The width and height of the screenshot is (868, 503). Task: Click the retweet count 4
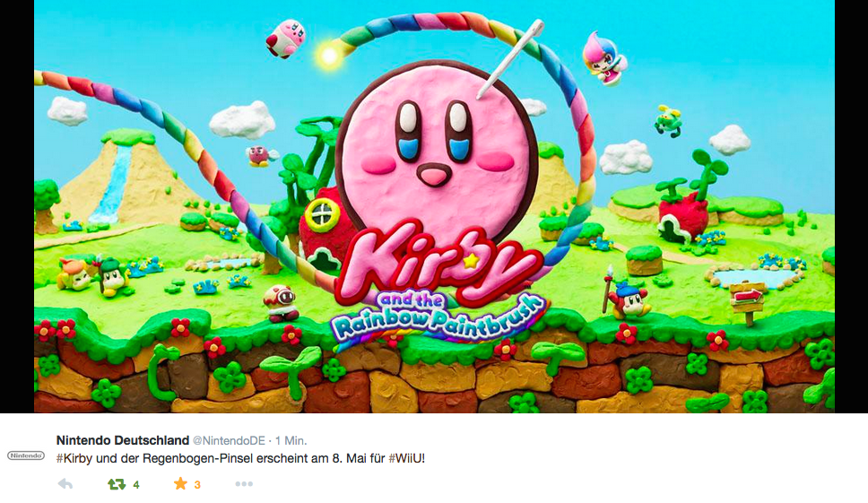[x=136, y=485]
